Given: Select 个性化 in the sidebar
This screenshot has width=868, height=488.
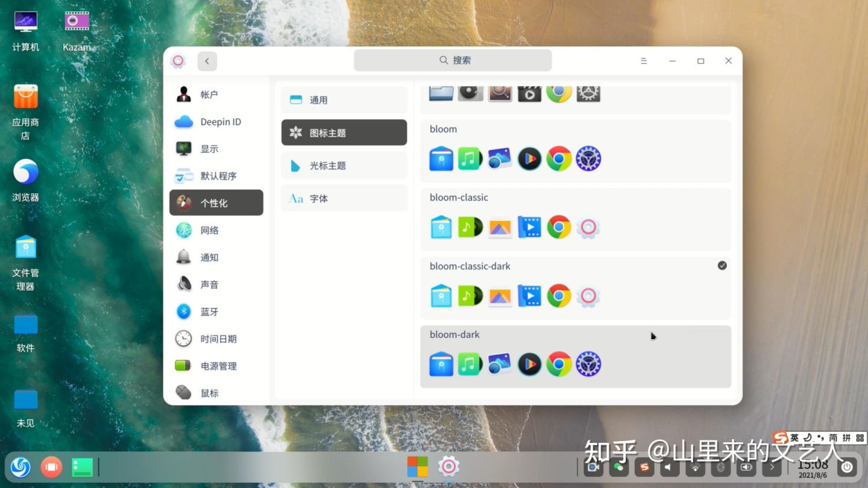Looking at the screenshot, I should [x=216, y=203].
